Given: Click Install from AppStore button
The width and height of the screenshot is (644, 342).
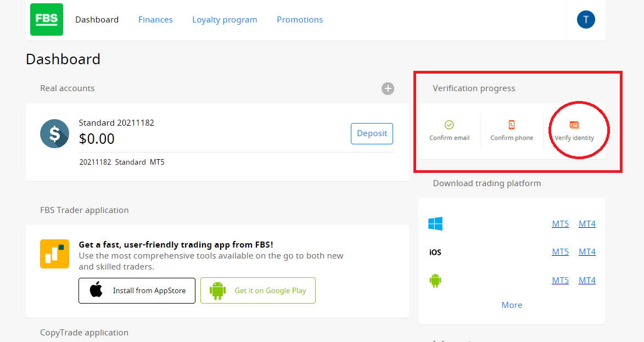Looking at the screenshot, I should coord(137,290).
